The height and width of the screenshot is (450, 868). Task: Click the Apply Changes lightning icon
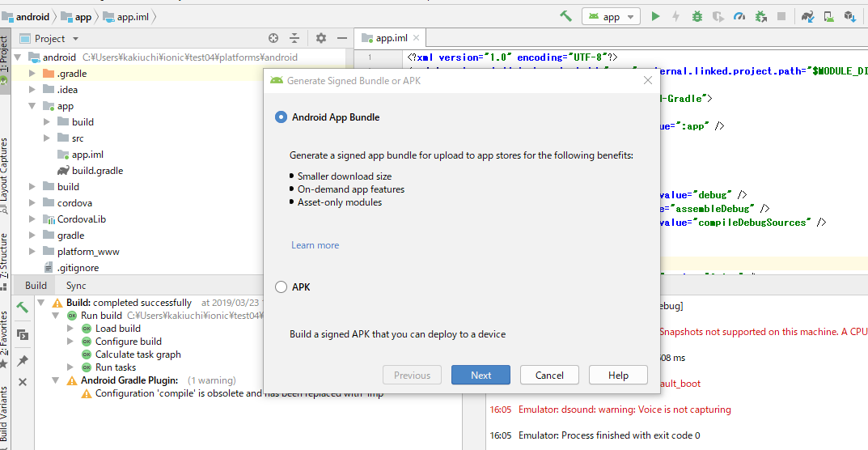tap(676, 17)
